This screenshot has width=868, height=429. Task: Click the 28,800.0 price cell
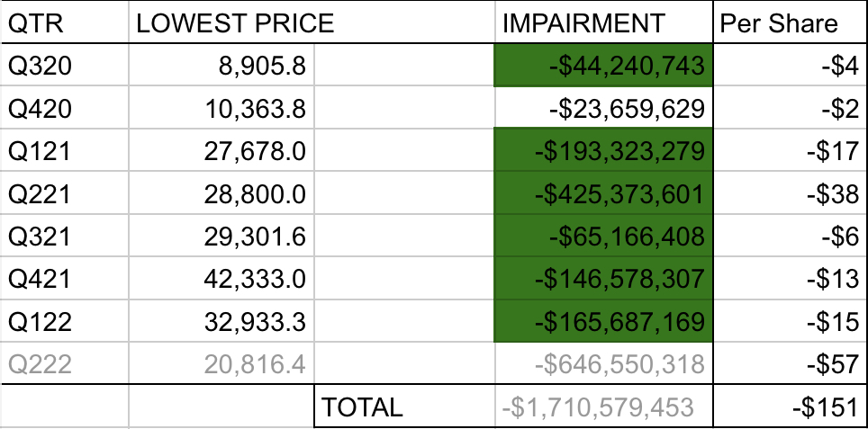(x=222, y=194)
